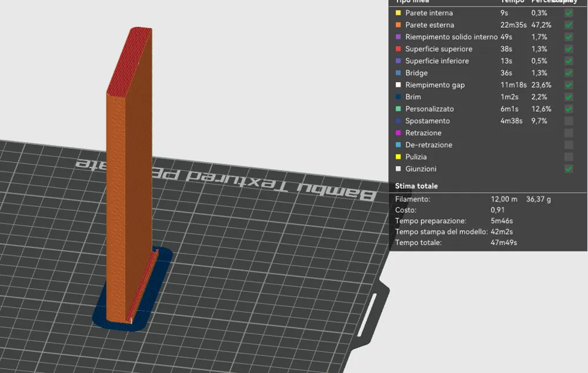
Task: Click Stima totale section heading
Action: [416, 186]
